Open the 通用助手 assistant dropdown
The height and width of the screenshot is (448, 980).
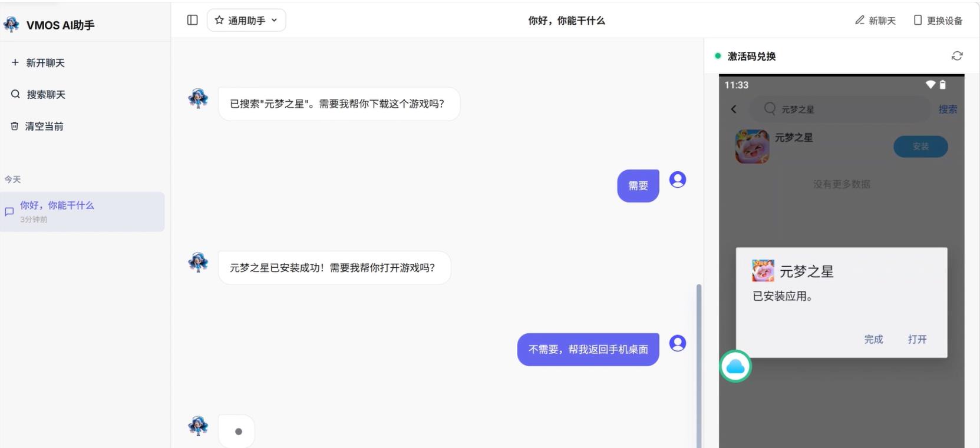point(246,20)
